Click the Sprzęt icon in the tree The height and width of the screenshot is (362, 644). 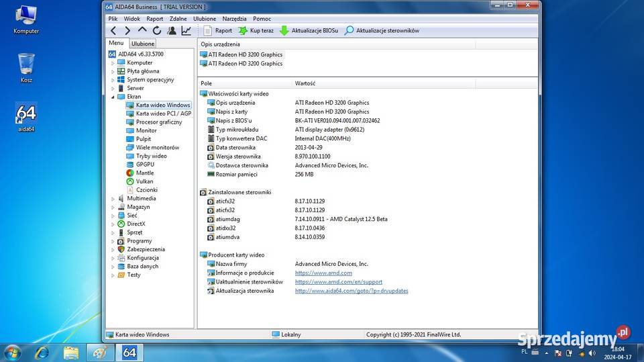point(121,232)
